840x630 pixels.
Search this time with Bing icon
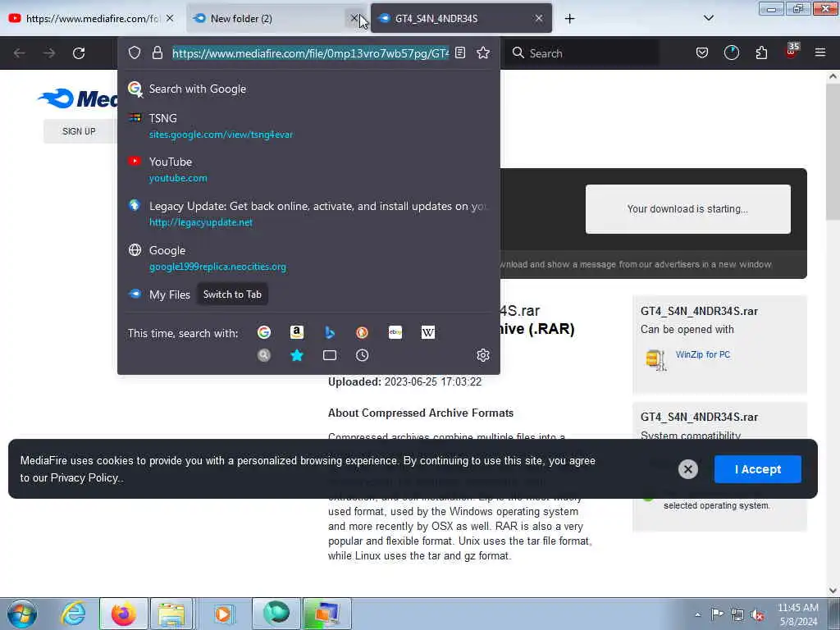330,332
